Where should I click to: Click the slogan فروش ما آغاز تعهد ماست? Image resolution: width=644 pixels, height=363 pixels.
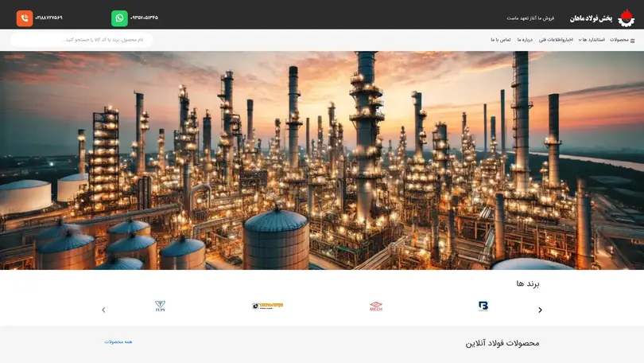pyautogui.click(x=530, y=18)
